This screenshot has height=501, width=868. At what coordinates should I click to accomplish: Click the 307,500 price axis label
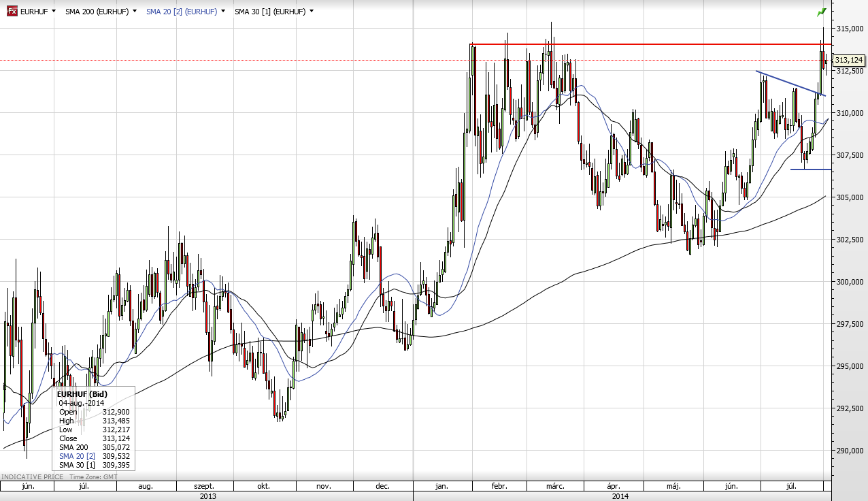[850, 155]
